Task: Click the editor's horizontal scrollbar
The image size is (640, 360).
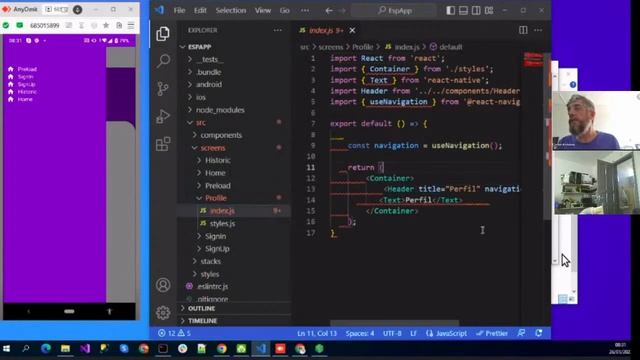Action: (x=394, y=322)
